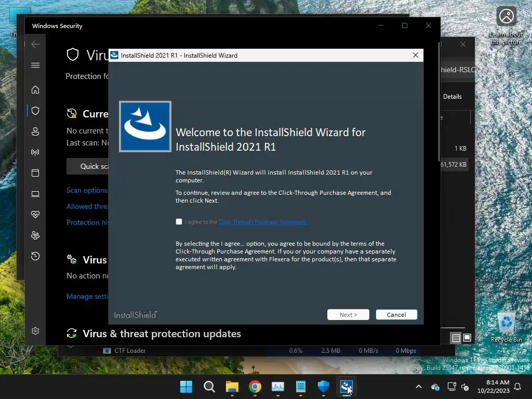The width and height of the screenshot is (532, 399).
Task: Maximize the Windows Security window
Action: coord(404,26)
